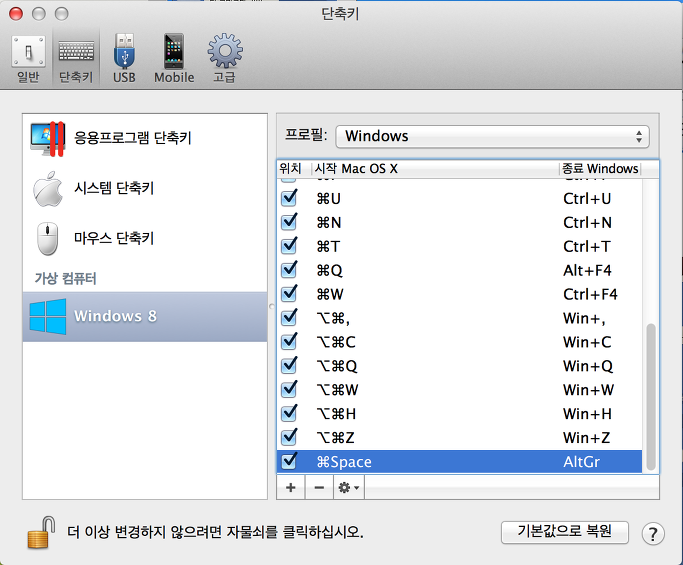Select the Alt+F4 Windows shortcut cell
The image size is (683, 565).
coord(587,271)
